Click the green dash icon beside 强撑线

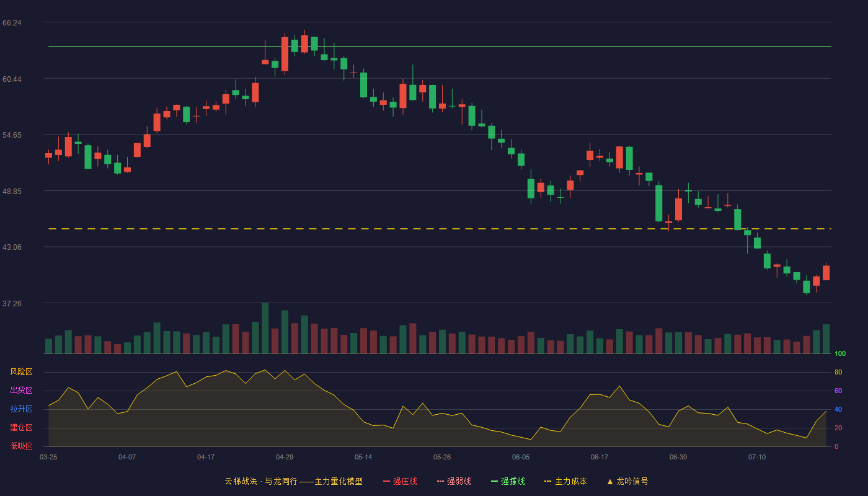(495, 481)
